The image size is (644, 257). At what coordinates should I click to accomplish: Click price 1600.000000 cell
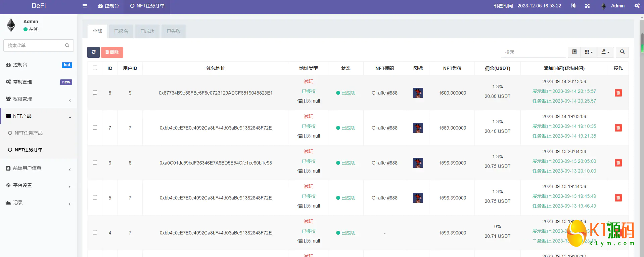click(x=452, y=93)
